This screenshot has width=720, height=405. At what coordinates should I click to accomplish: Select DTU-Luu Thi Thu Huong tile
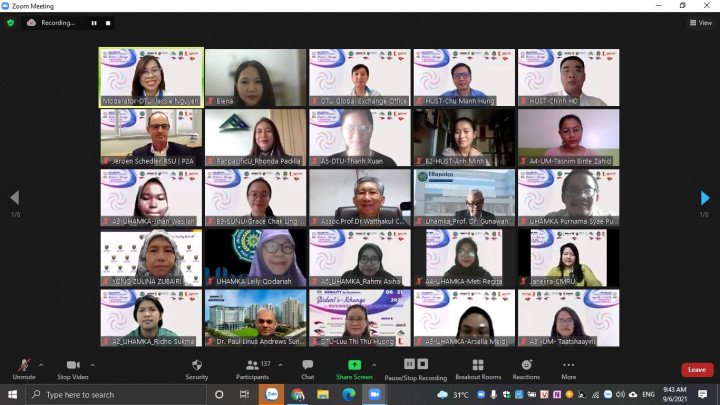click(x=360, y=318)
